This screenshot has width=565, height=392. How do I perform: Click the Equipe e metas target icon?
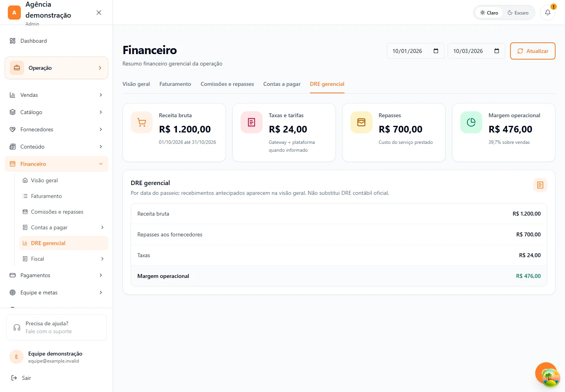tap(13, 292)
